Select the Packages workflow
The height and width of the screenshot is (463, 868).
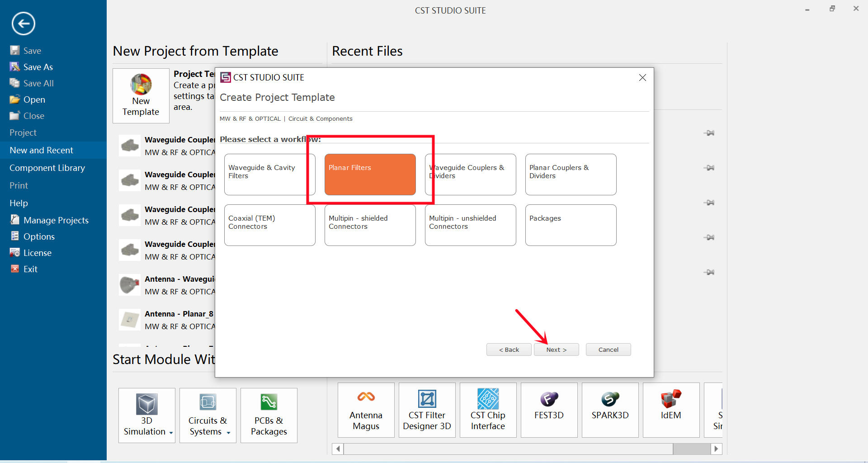pyautogui.click(x=571, y=225)
